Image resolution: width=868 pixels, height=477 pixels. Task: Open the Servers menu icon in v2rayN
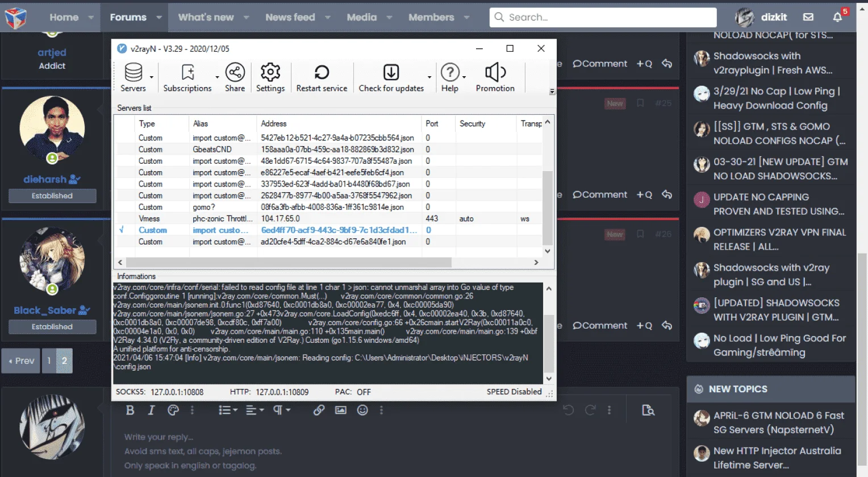coord(133,73)
